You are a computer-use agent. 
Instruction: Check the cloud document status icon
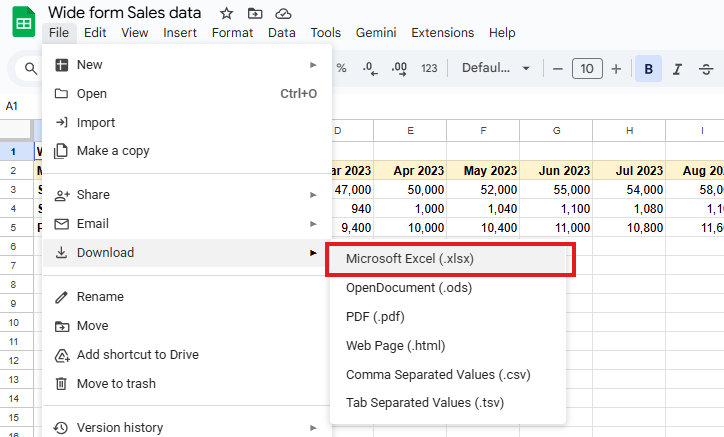click(283, 13)
